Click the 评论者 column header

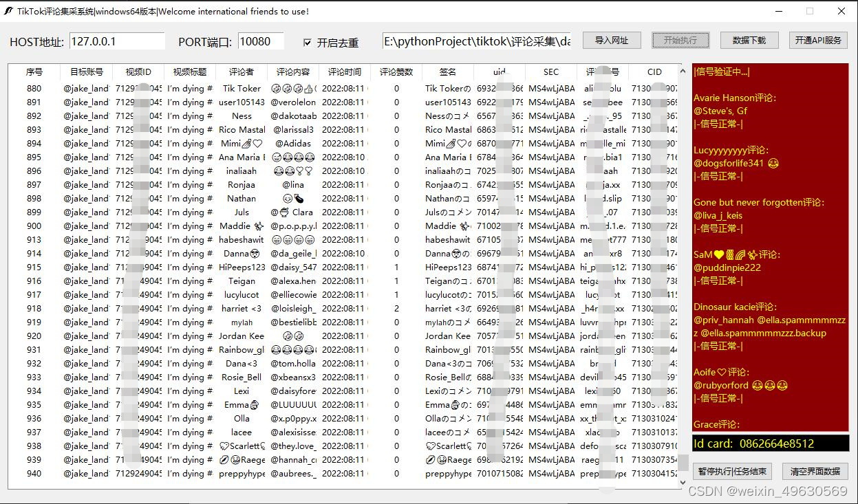[x=242, y=72]
